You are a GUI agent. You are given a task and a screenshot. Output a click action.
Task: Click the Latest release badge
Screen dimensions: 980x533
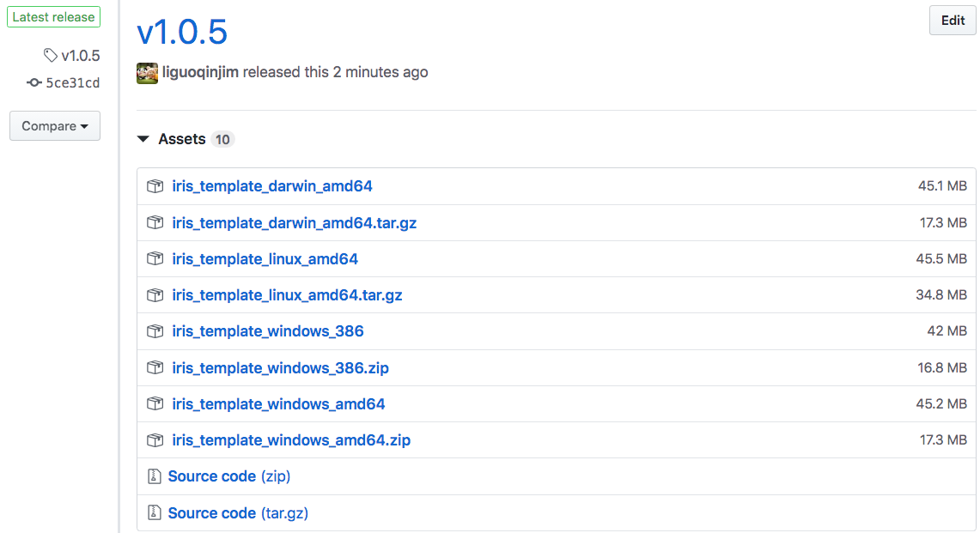click(53, 16)
